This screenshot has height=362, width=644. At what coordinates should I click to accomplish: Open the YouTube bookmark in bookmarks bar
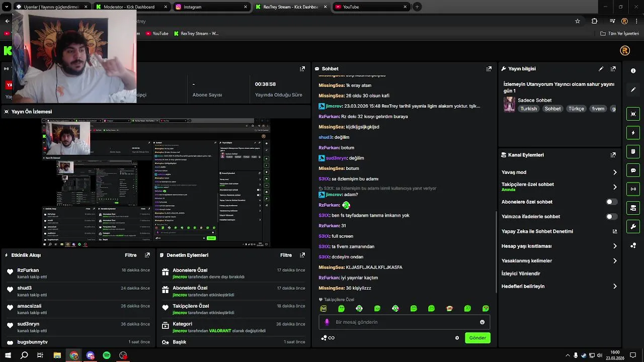[157, 34]
